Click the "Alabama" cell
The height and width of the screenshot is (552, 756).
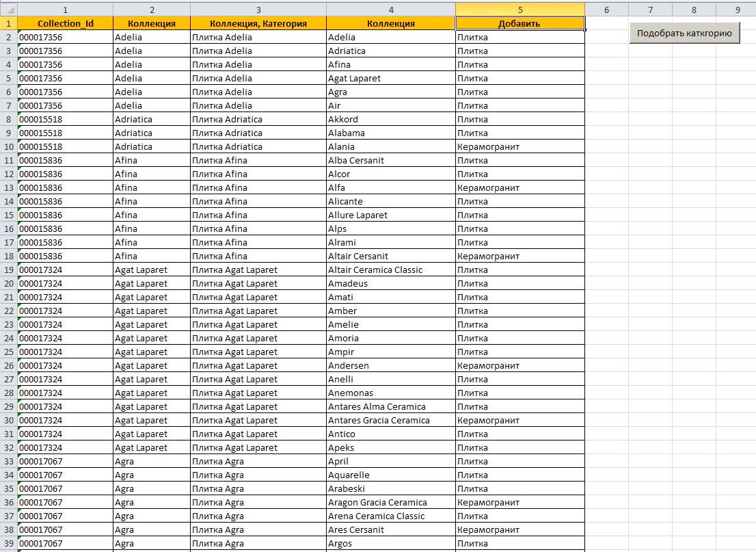click(x=391, y=133)
